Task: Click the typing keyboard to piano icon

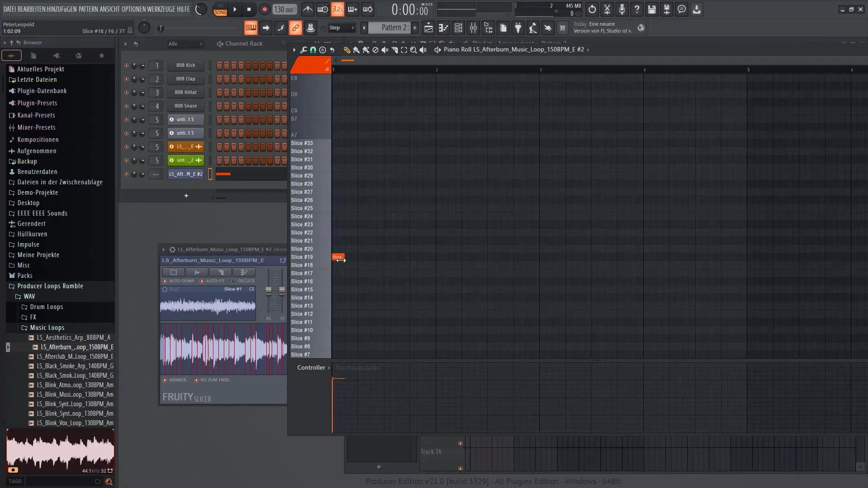Action: [250, 28]
